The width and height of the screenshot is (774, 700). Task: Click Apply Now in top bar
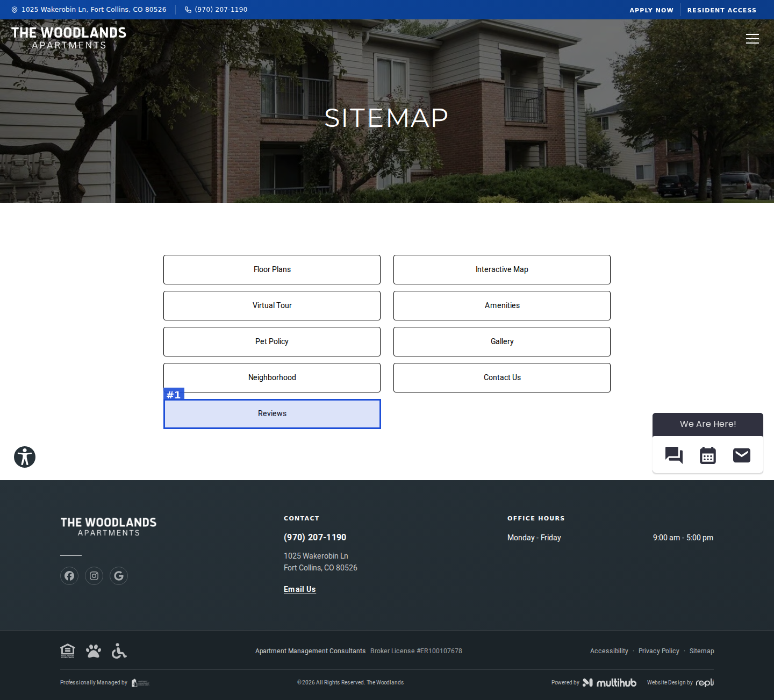[651, 10]
